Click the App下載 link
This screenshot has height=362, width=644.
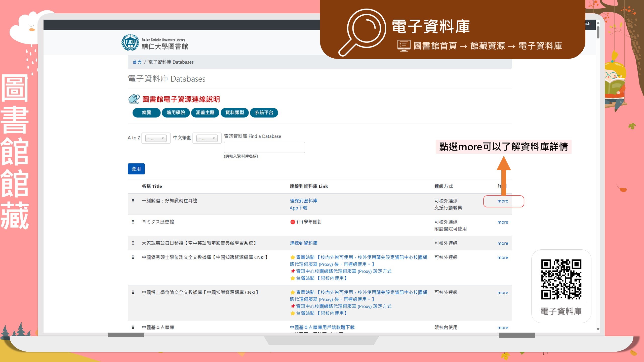point(298,208)
